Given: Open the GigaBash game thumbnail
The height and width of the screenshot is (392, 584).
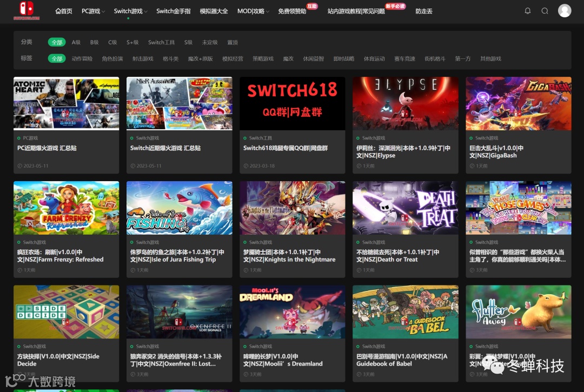Looking at the screenshot, I should click(519, 103).
